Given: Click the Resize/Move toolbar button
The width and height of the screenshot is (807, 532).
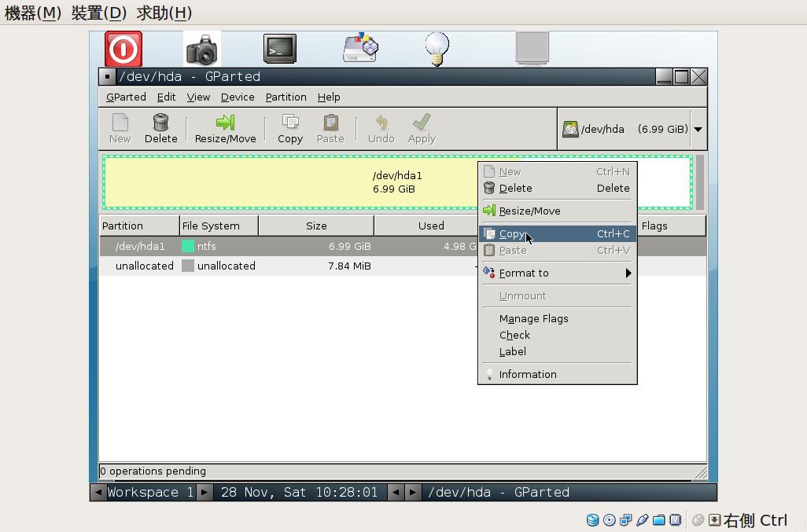Looking at the screenshot, I should 226,129.
